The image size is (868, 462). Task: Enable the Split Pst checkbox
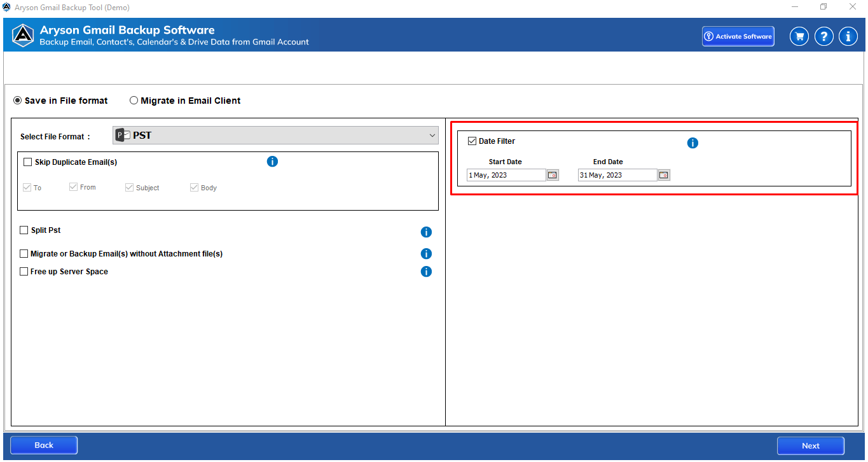(x=24, y=230)
